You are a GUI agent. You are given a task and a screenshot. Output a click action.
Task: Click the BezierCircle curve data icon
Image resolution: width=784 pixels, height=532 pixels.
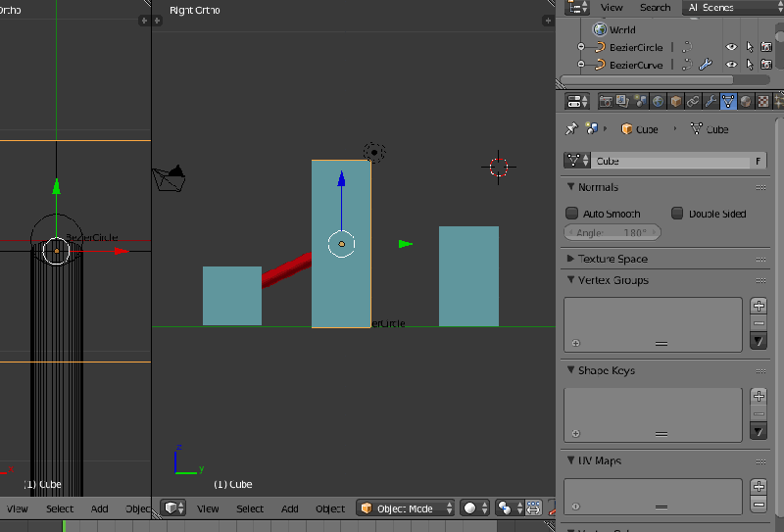coord(687,47)
